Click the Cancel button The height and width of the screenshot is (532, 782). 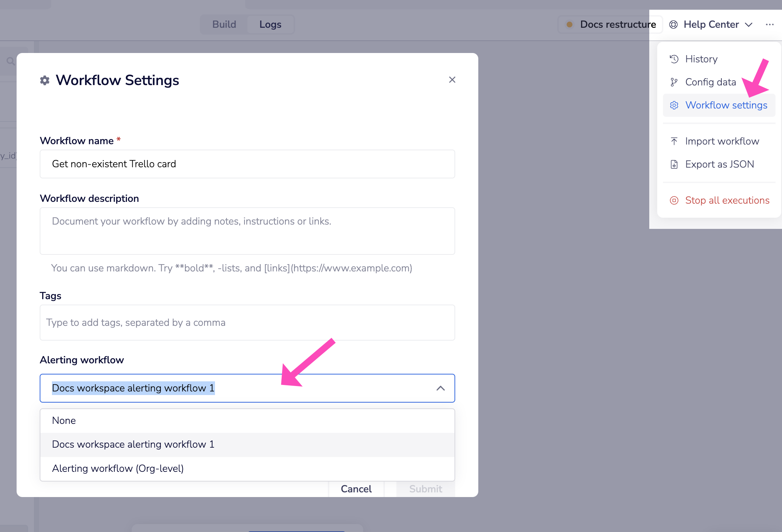pyautogui.click(x=356, y=489)
